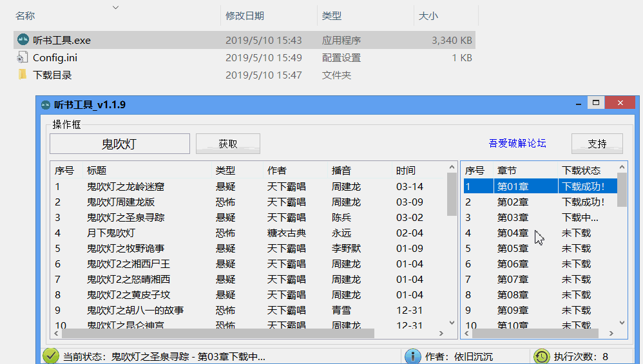This screenshot has width=643, height=364.
Task: Open the 吾爱破解论坛 link
Action: click(x=517, y=143)
